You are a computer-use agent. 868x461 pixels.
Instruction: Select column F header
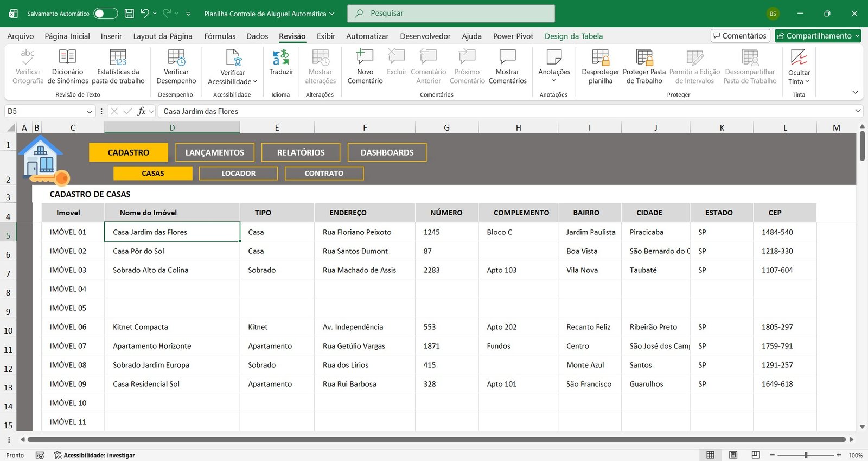[x=365, y=128]
